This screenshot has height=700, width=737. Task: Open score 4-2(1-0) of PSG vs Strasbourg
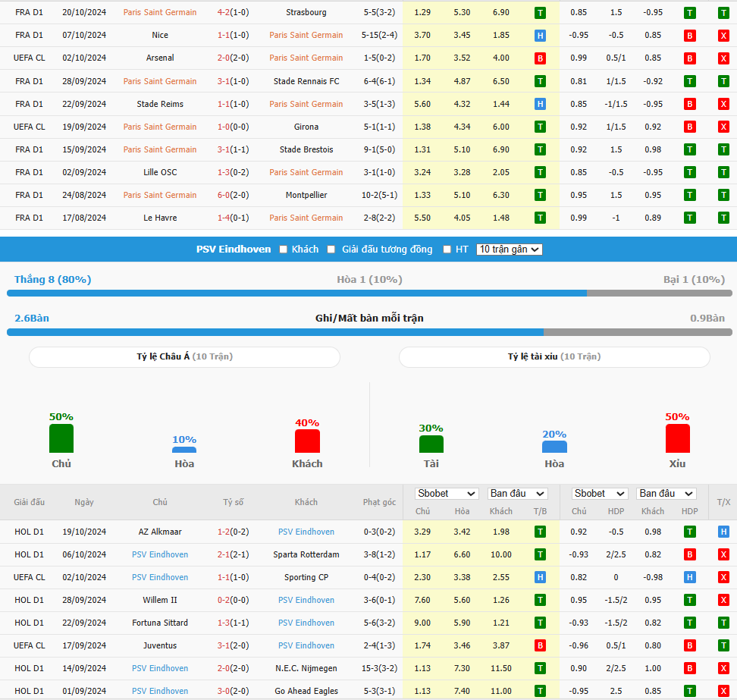click(x=233, y=12)
